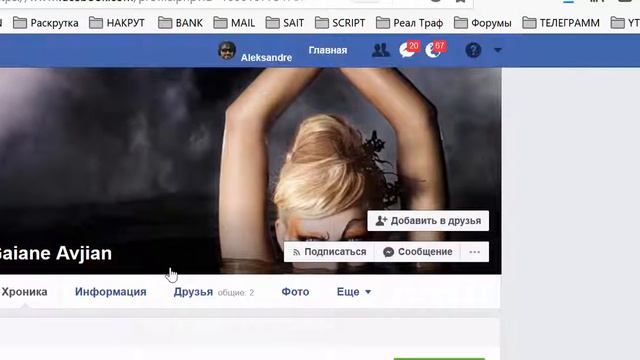Screen dimensions: 640x360
Task: Open the MAIL bookmarks folder
Action: (234, 23)
